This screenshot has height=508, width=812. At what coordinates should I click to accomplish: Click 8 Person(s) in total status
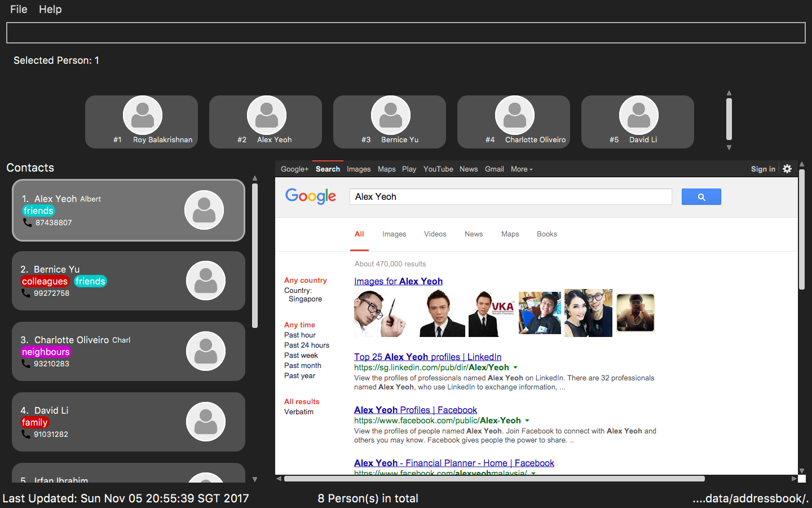click(368, 498)
